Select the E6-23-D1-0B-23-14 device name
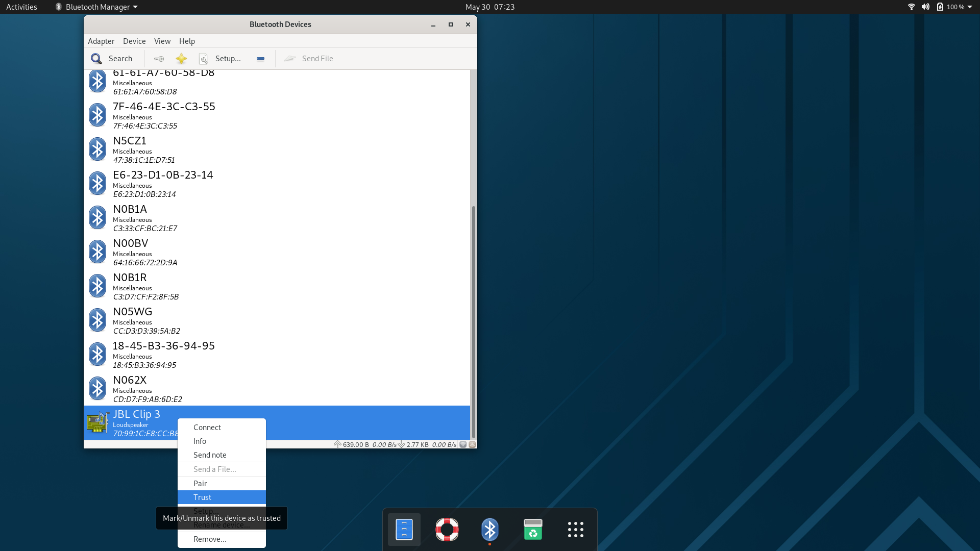Viewport: 980px width, 551px height. (x=163, y=175)
